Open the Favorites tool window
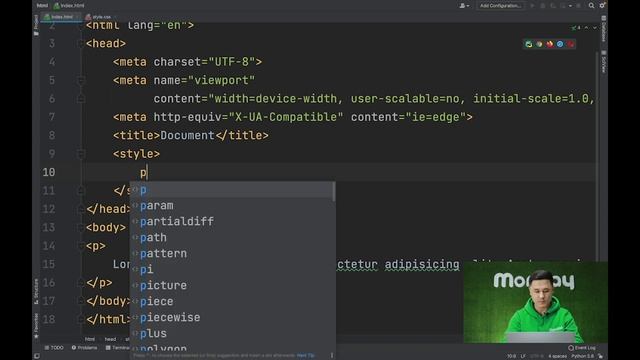The image size is (640, 360). 36,325
